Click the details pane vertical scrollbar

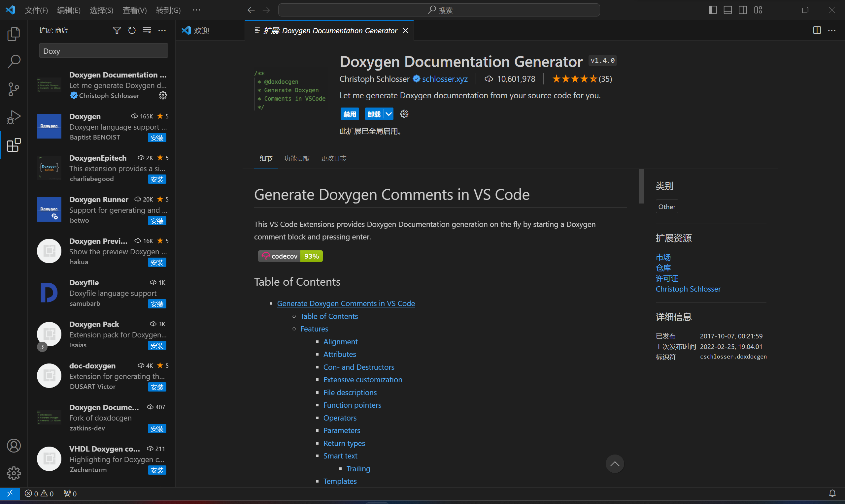[x=641, y=186]
